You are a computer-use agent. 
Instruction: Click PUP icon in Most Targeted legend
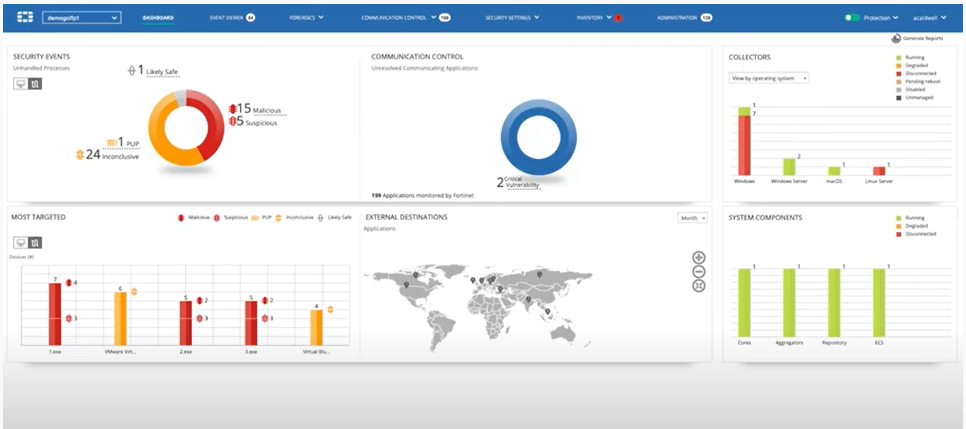pyautogui.click(x=255, y=218)
